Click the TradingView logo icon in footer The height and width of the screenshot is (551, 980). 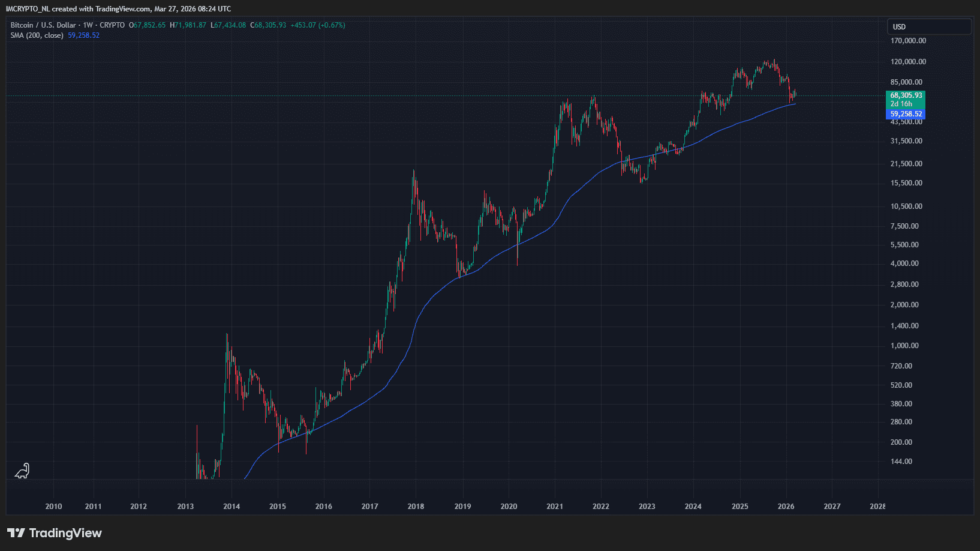click(x=16, y=533)
